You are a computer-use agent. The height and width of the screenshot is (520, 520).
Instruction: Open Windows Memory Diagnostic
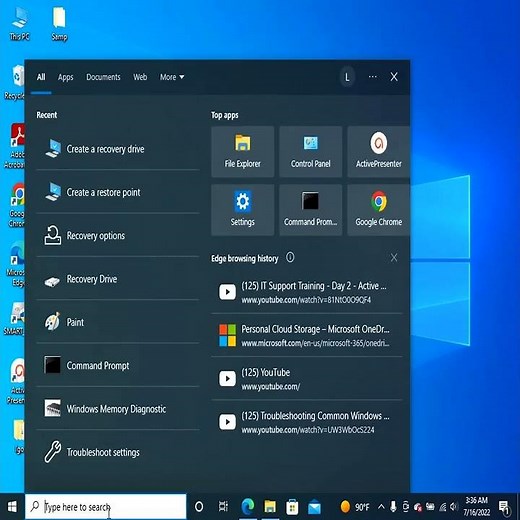click(x=118, y=409)
